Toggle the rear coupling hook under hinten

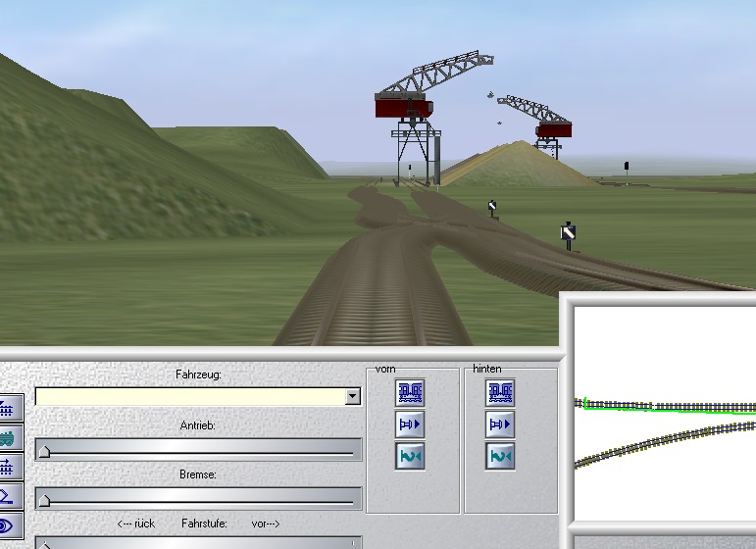500,456
